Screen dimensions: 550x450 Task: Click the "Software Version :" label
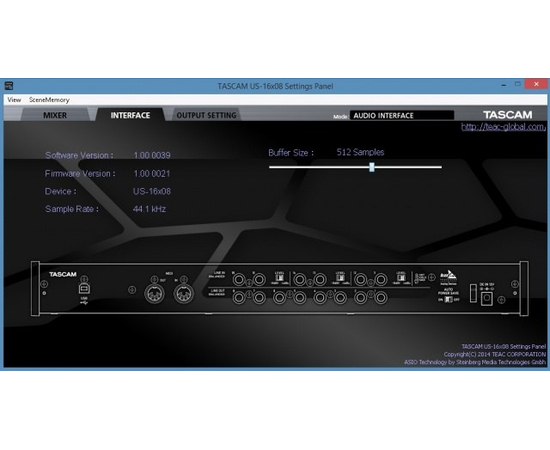tap(79, 155)
